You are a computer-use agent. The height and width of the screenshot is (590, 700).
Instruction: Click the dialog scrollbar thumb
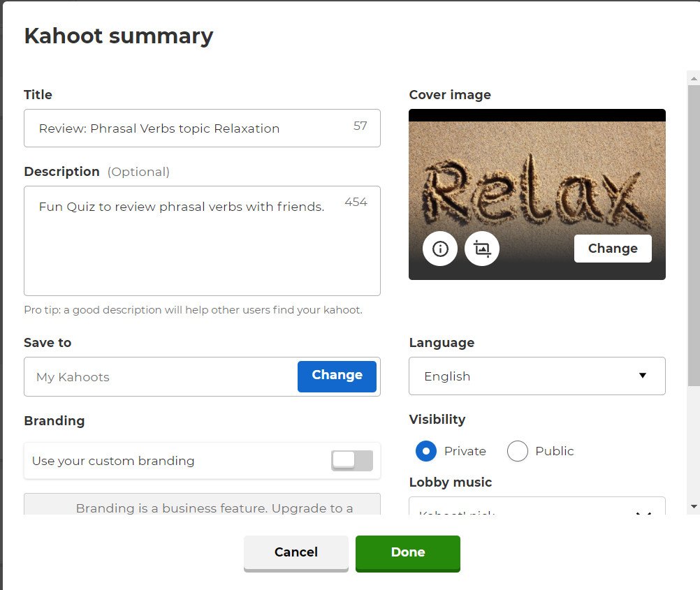693,235
